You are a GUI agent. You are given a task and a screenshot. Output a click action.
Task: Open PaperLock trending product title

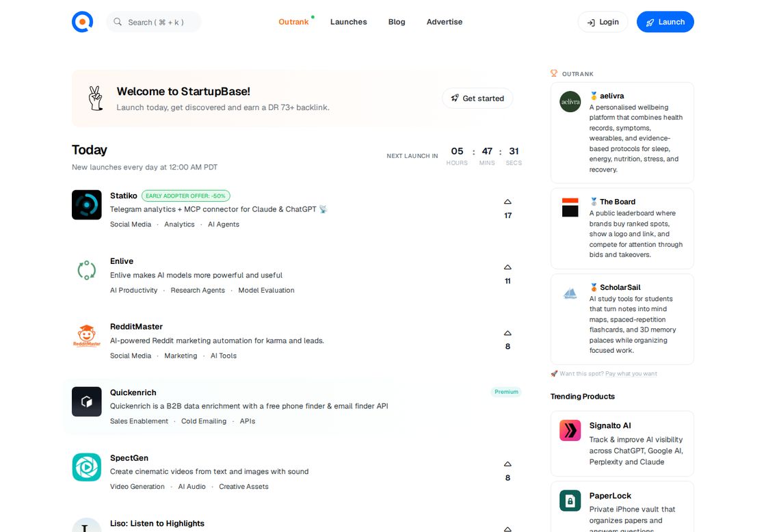point(610,496)
